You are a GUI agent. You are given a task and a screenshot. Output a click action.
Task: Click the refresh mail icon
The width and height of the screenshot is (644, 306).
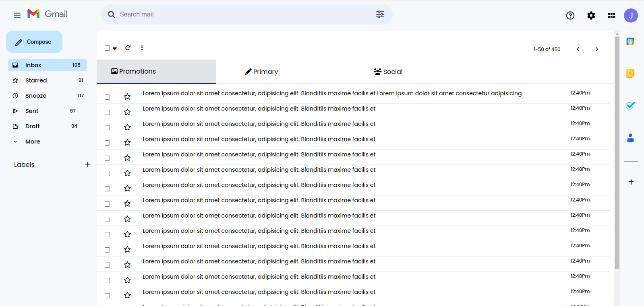[x=128, y=48]
